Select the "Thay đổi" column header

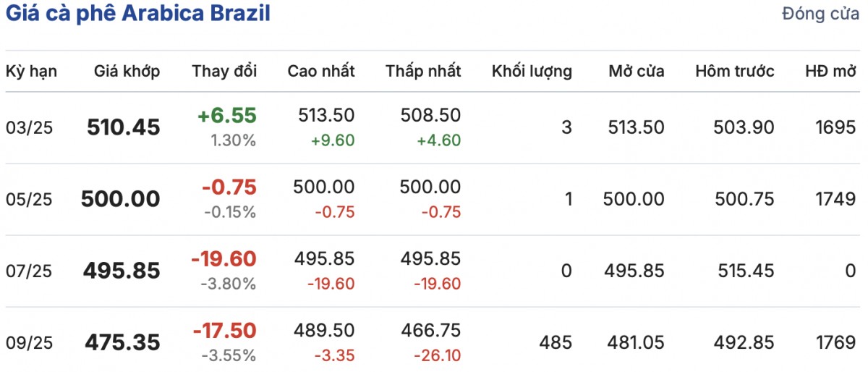coord(224,71)
